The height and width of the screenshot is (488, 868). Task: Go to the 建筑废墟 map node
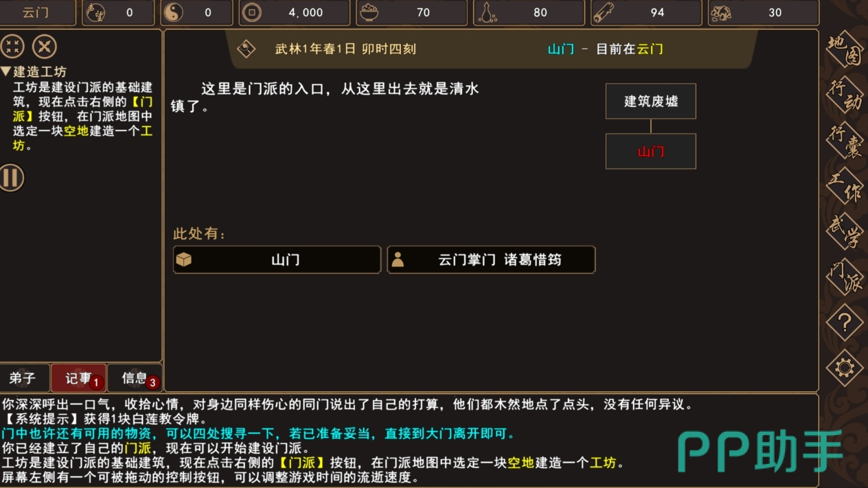pyautogui.click(x=651, y=102)
